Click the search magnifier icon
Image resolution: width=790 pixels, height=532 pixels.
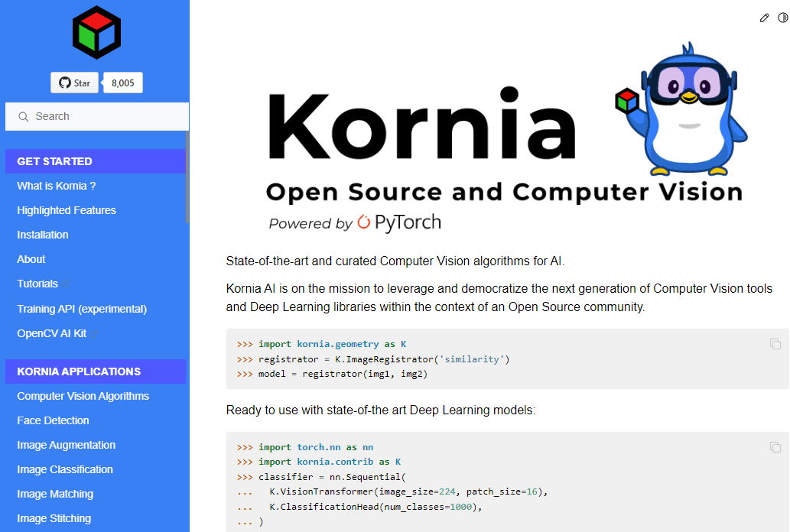click(x=23, y=116)
